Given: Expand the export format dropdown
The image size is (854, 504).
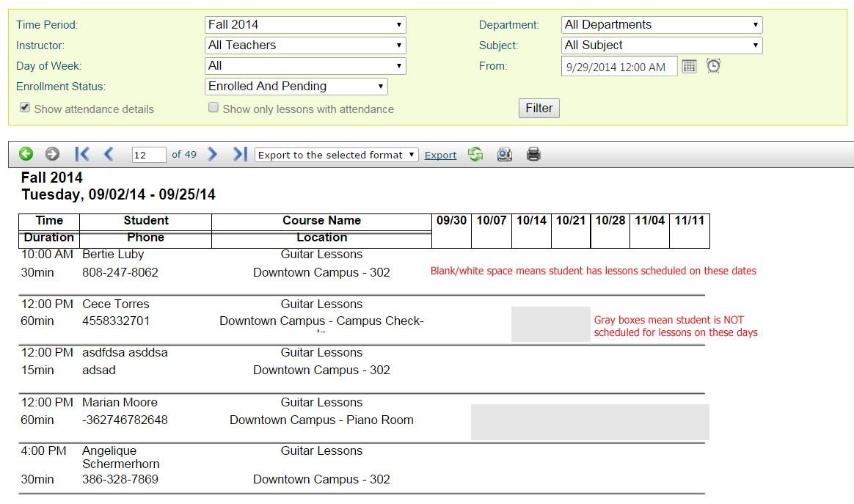Looking at the screenshot, I should 337,155.
